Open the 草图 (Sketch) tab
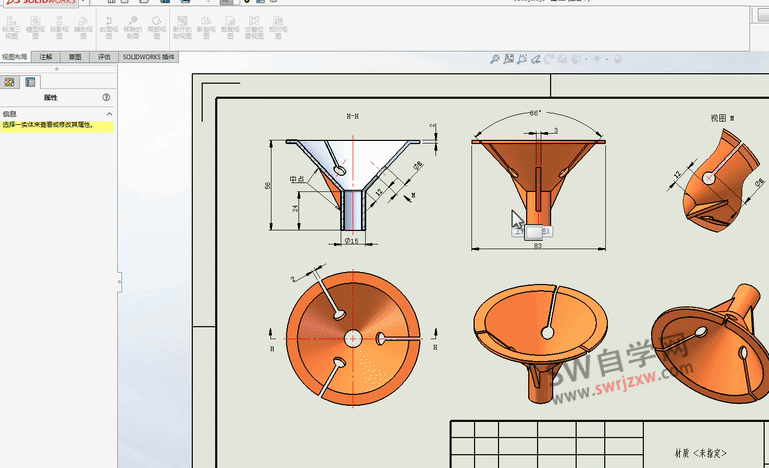The width and height of the screenshot is (769, 468). (x=75, y=57)
